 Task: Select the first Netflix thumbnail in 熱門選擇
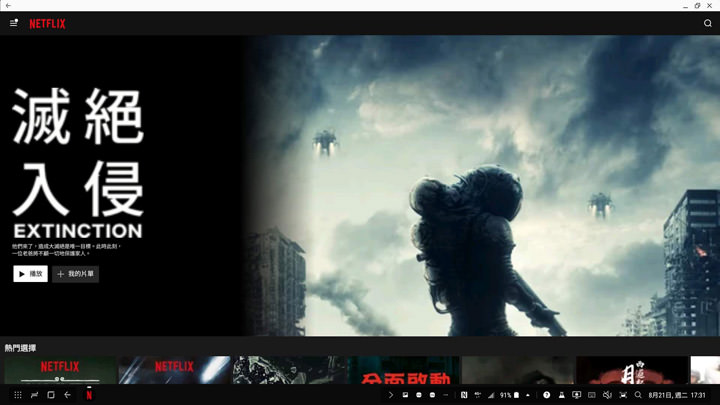pyautogui.click(x=60, y=370)
